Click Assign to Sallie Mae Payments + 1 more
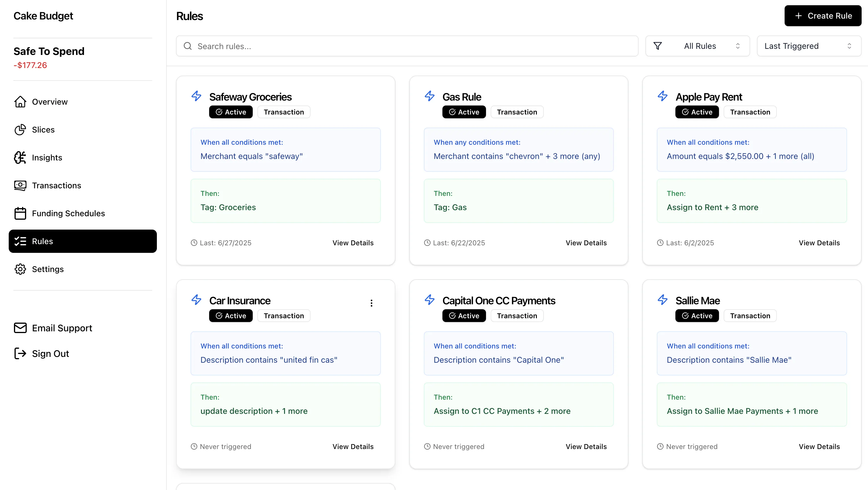 pyautogui.click(x=742, y=411)
